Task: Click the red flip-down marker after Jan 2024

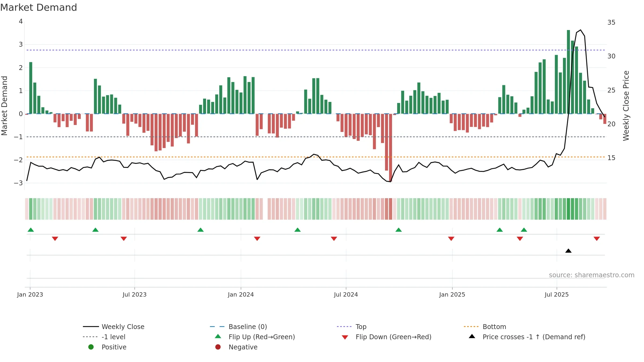Action: click(257, 239)
